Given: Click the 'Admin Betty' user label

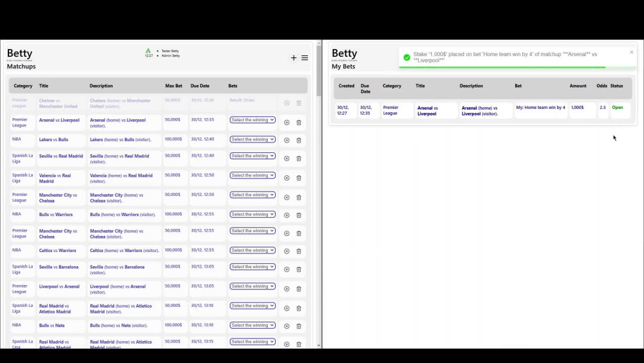Looking at the screenshot, I should coord(171,55).
